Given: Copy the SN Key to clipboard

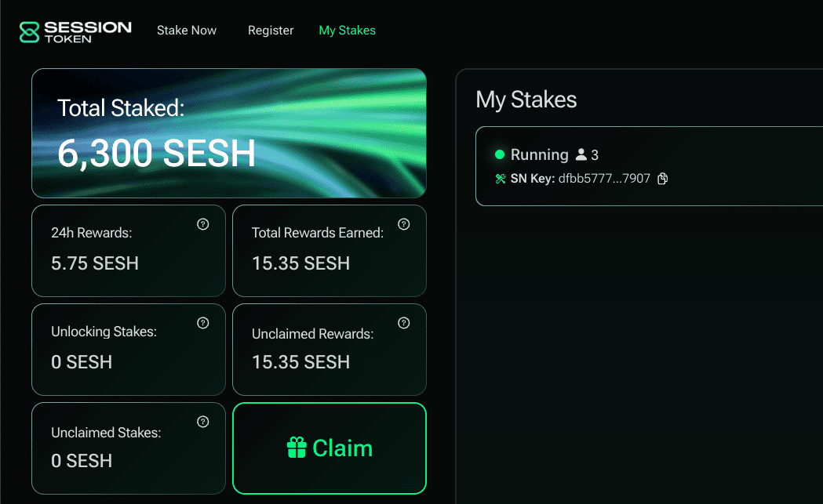Looking at the screenshot, I should coord(663,179).
